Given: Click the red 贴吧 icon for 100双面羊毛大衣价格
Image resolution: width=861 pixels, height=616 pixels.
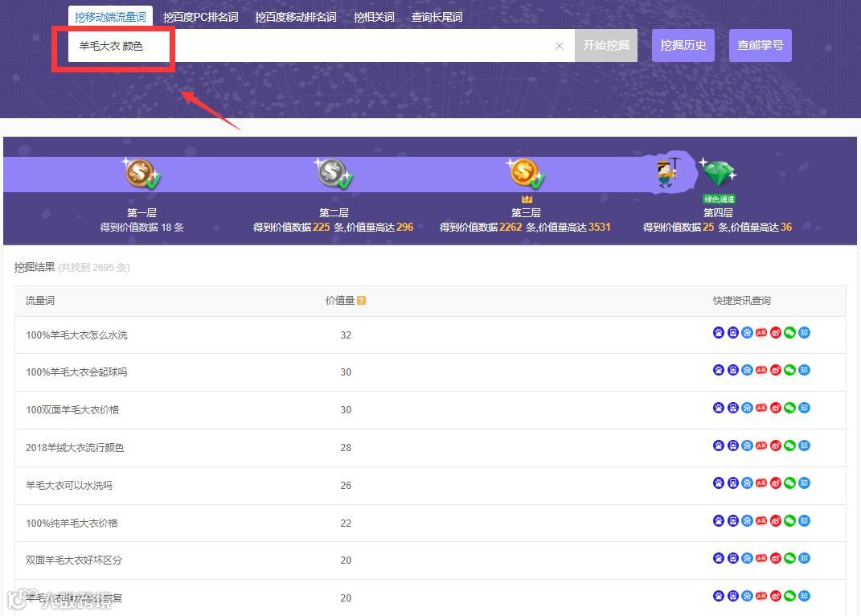Looking at the screenshot, I should (761, 408).
